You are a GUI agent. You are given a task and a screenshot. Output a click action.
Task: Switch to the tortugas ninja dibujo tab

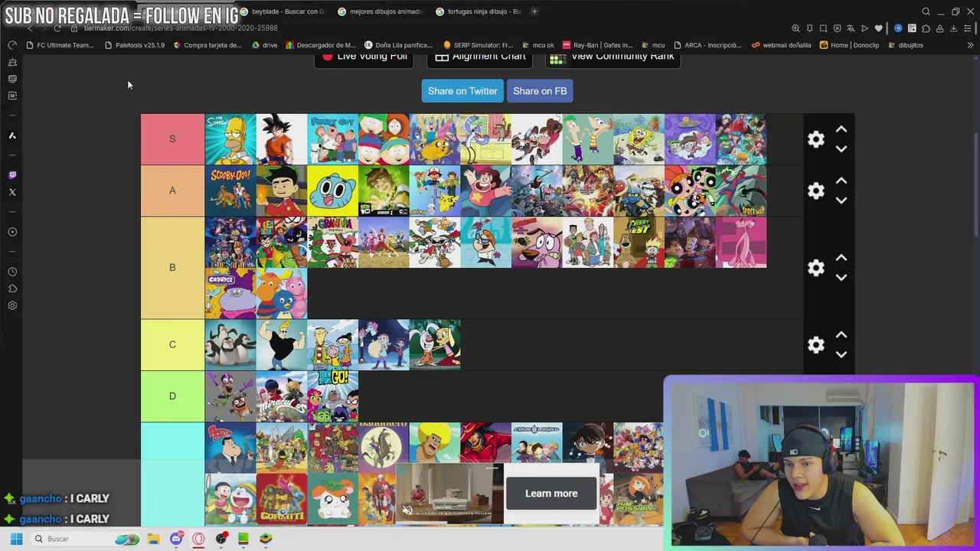coord(479,11)
